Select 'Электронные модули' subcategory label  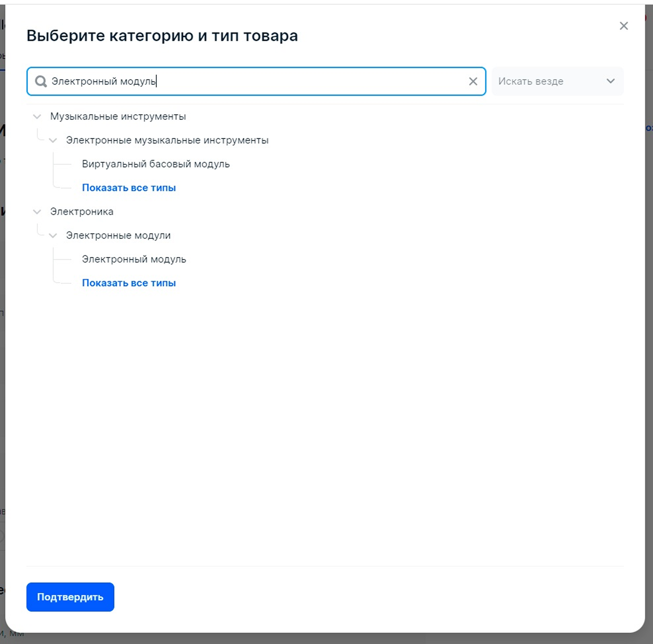point(118,235)
